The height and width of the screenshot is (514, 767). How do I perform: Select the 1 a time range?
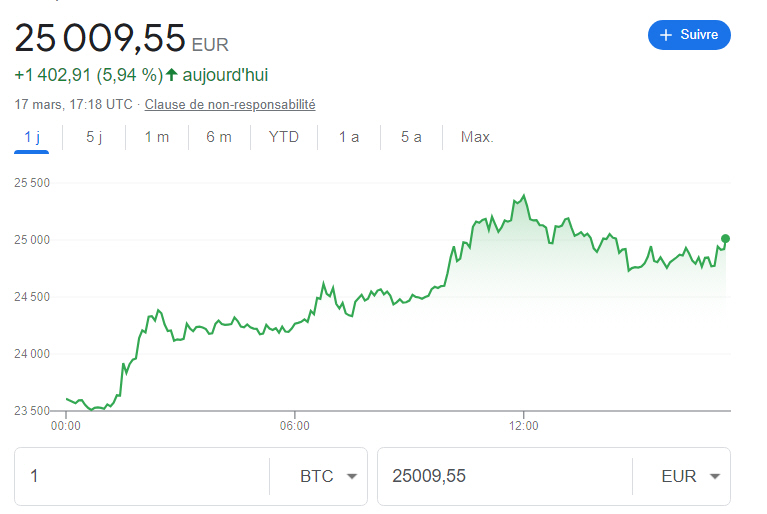(x=348, y=137)
